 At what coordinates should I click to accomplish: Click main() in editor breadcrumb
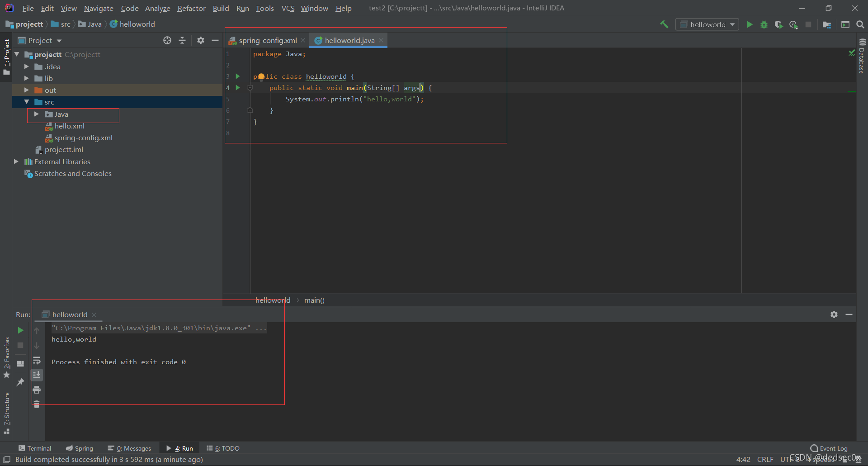314,300
